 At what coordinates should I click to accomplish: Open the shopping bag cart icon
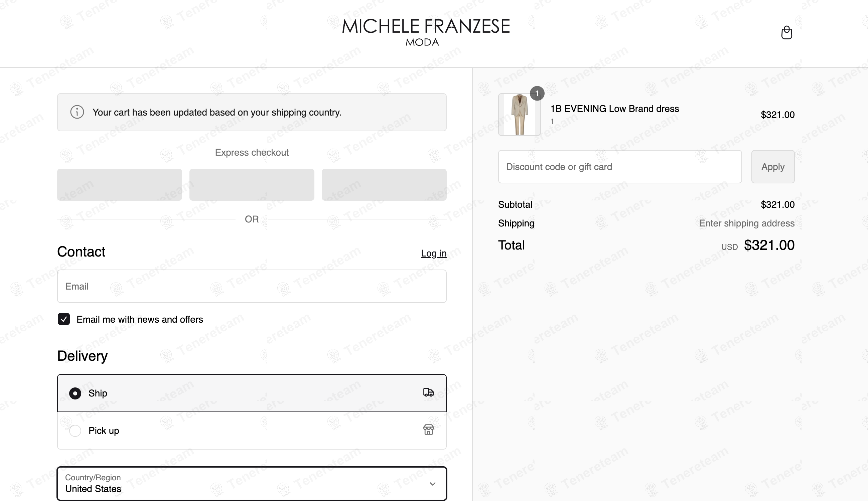tap(786, 33)
